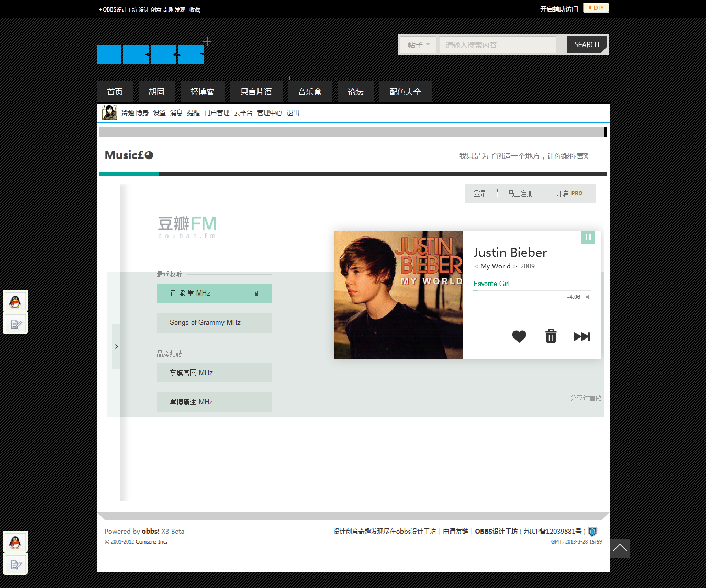Viewport: 706px width, 588px height.
Task: Open the Justin Bieber album cover
Action: coord(398,295)
